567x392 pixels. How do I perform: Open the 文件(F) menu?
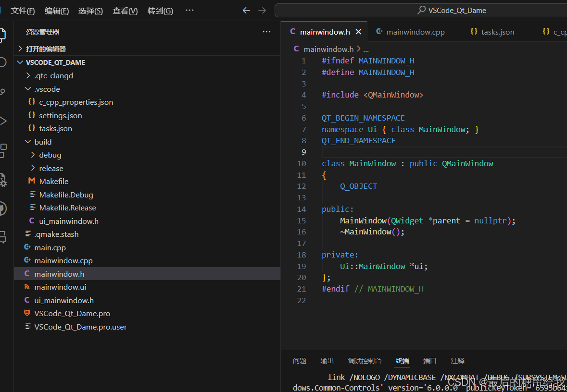(23, 11)
